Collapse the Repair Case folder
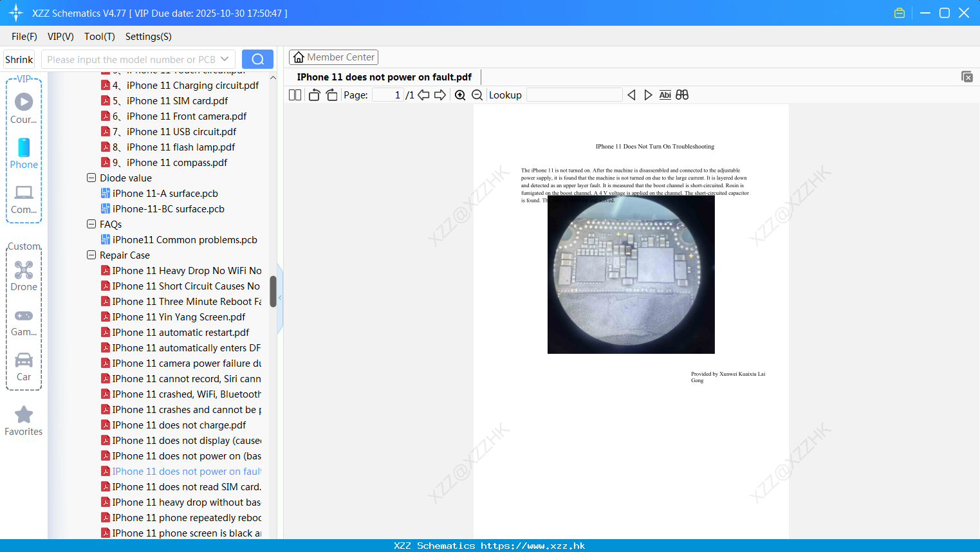The width and height of the screenshot is (980, 552). (x=91, y=255)
